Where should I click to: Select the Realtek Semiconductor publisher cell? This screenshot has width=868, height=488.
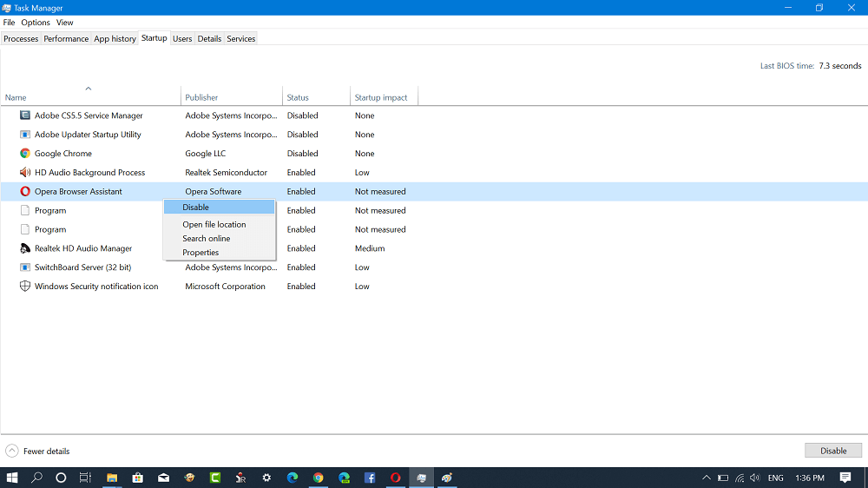click(226, 172)
